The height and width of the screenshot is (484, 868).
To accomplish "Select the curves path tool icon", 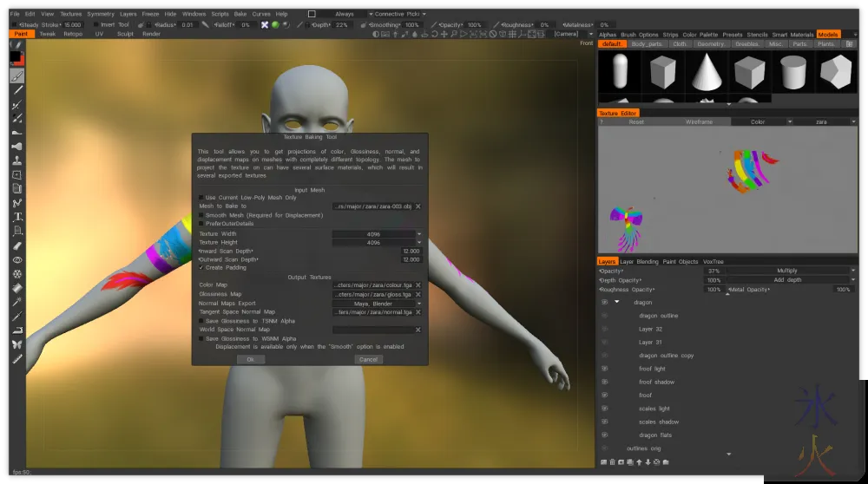I will tap(17, 203).
